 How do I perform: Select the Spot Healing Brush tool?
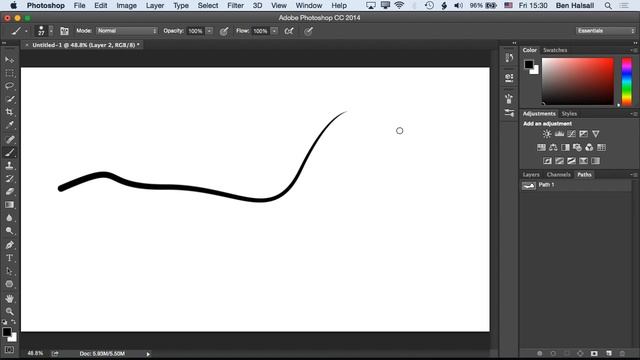pyautogui.click(x=9, y=140)
